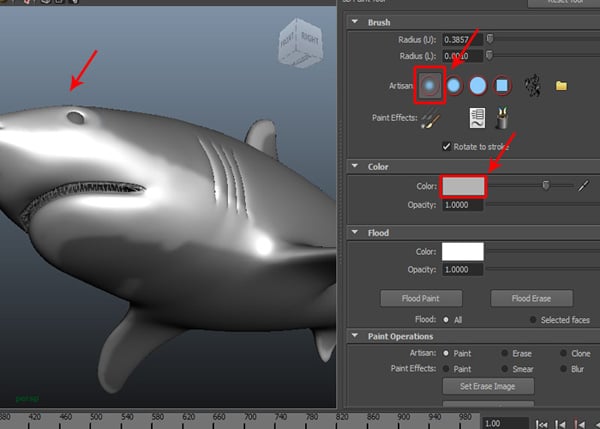Click the Radius (U) slider handle
600x429 pixels.
(x=490, y=39)
